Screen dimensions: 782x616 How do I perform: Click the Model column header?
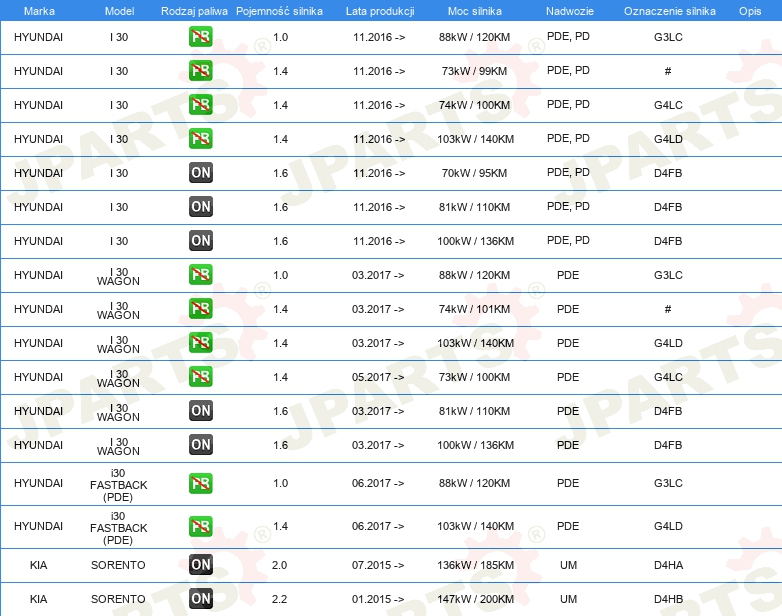click(119, 11)
